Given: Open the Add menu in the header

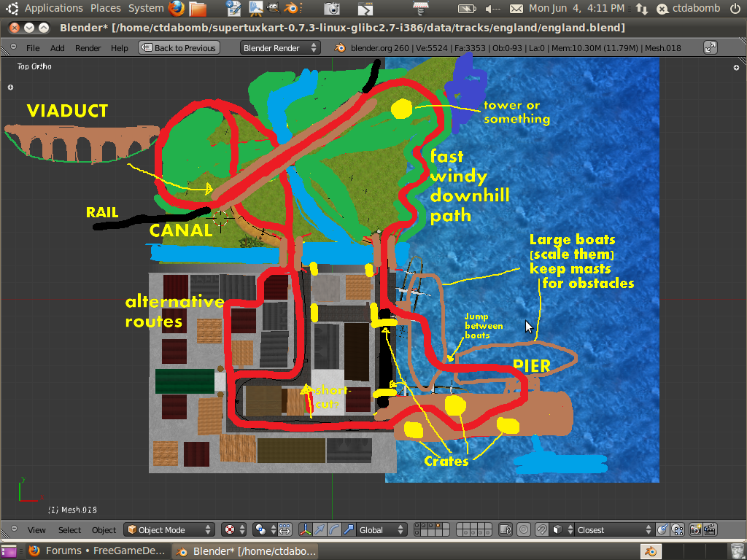Looking at the screenshot, I should tap(57, 48).
